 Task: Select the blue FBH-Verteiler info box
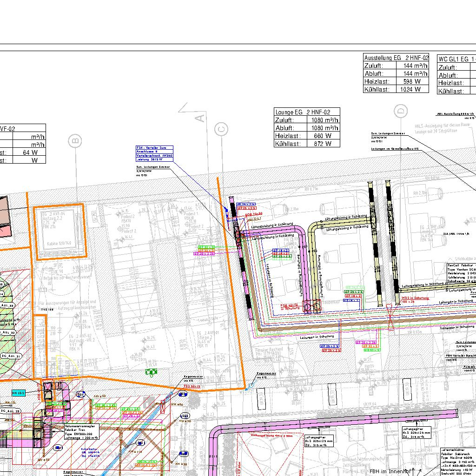(154, 153)
